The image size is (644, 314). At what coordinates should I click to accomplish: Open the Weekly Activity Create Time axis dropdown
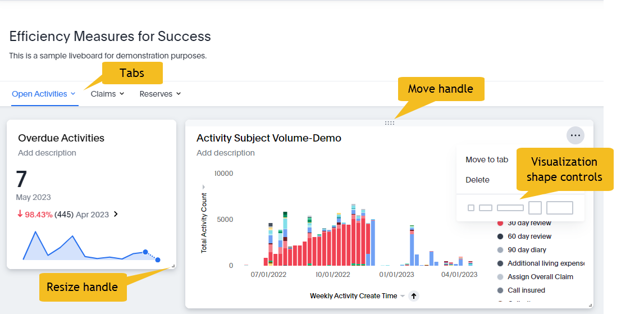[403, 296]
